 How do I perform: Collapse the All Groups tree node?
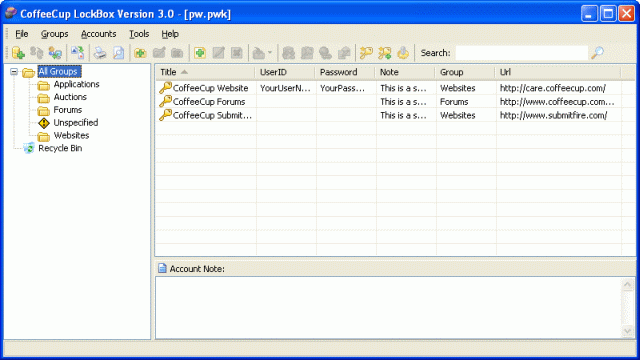[x=14, y=72]
